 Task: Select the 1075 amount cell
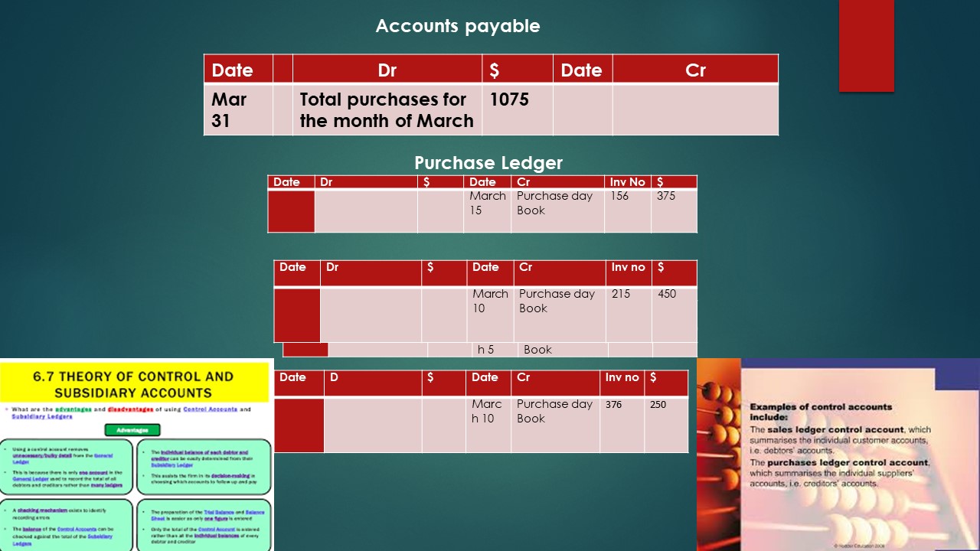click(517, 109)
